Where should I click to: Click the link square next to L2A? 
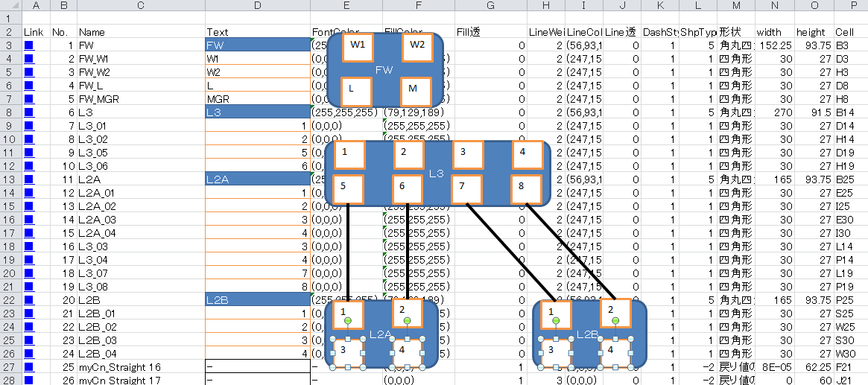click(29, 179)
